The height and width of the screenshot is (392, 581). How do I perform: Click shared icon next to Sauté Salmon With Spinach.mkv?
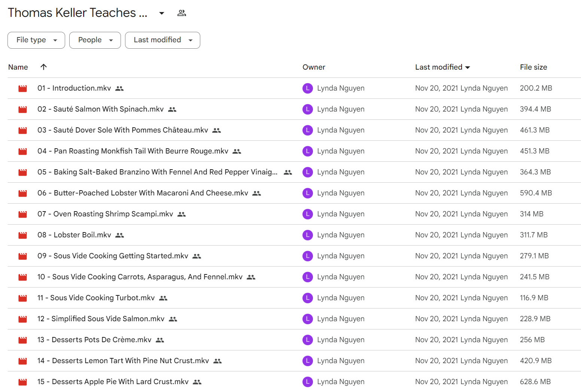click(172, 110)
